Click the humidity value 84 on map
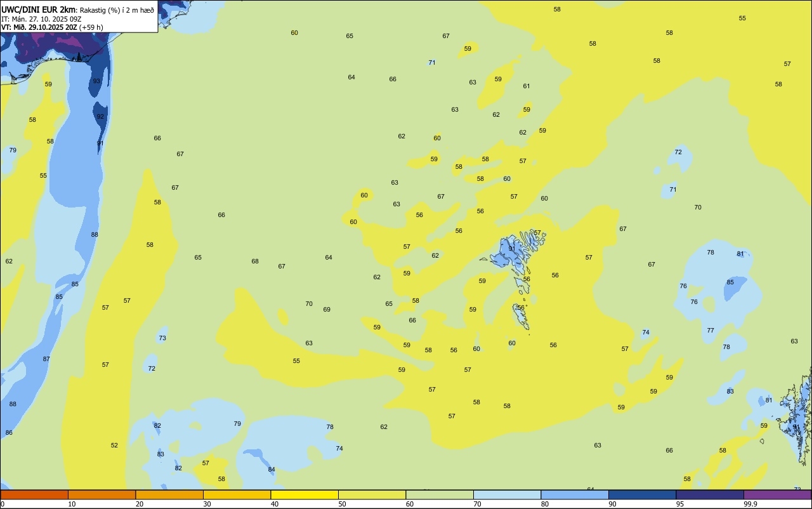 point(272,469)
